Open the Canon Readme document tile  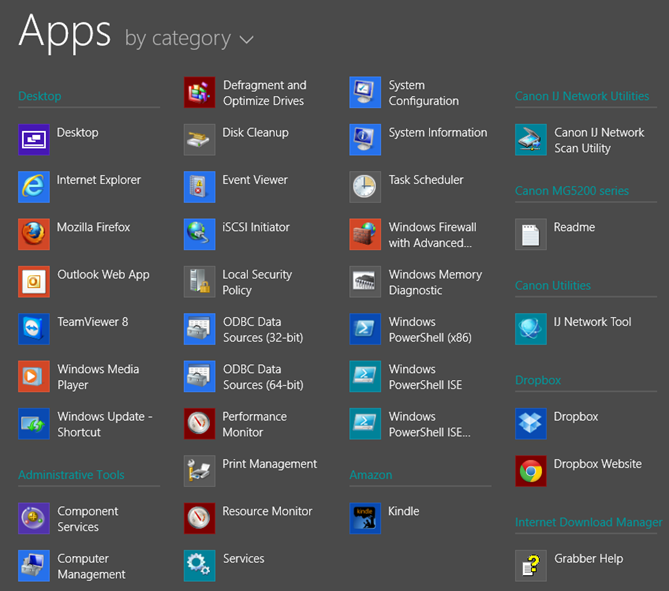[531, 235]
